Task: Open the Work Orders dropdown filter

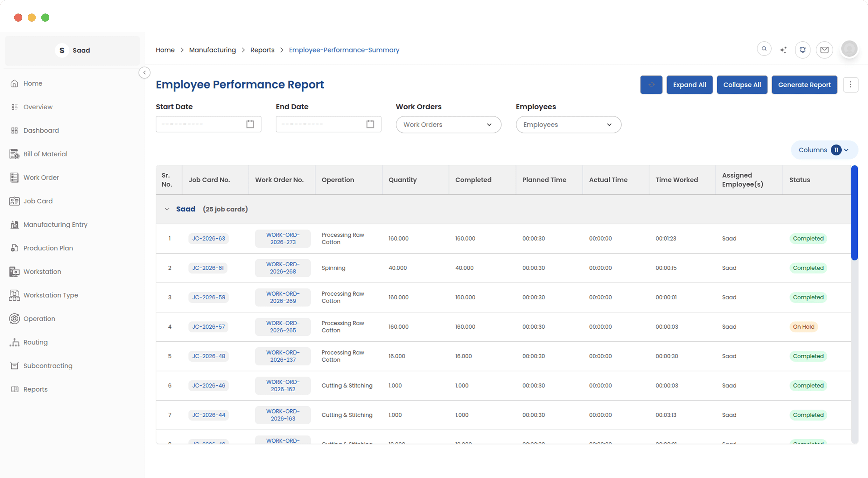Action: [448, 125]
